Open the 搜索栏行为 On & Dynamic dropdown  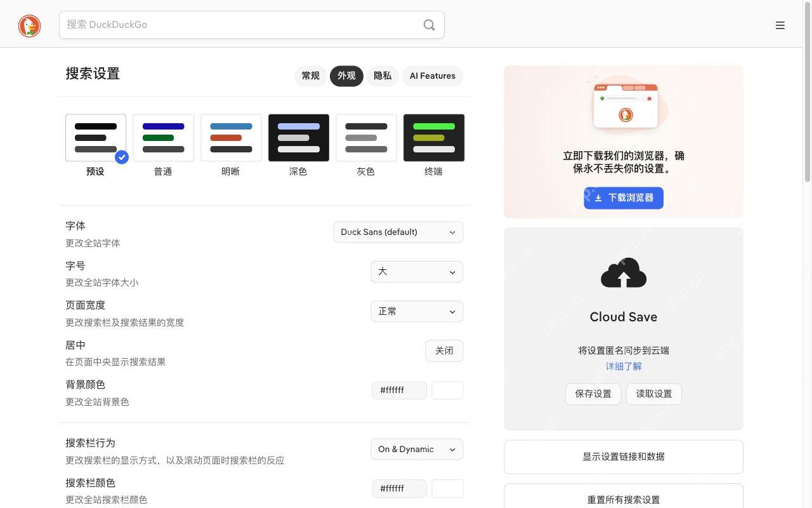coord(417,450)
